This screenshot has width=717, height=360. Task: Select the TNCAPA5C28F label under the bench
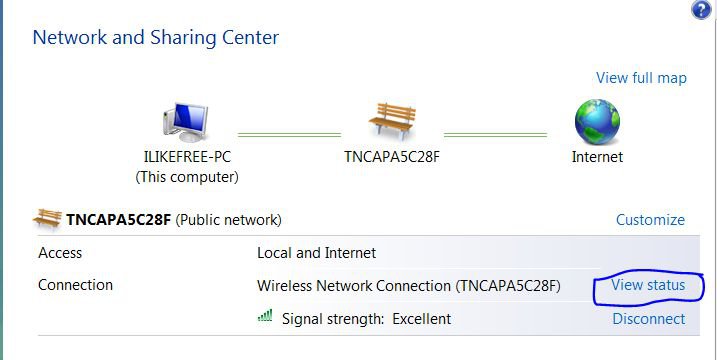[x=392, y=157]
